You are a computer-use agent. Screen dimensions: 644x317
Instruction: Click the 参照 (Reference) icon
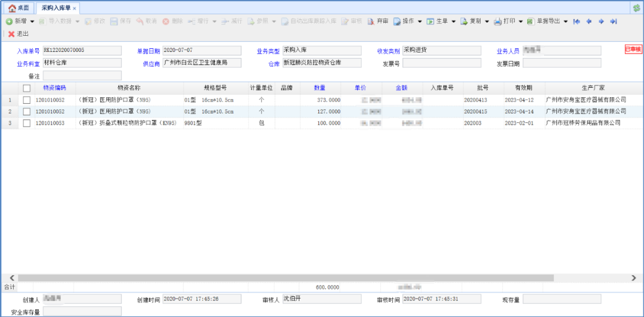tap(250, 21)
